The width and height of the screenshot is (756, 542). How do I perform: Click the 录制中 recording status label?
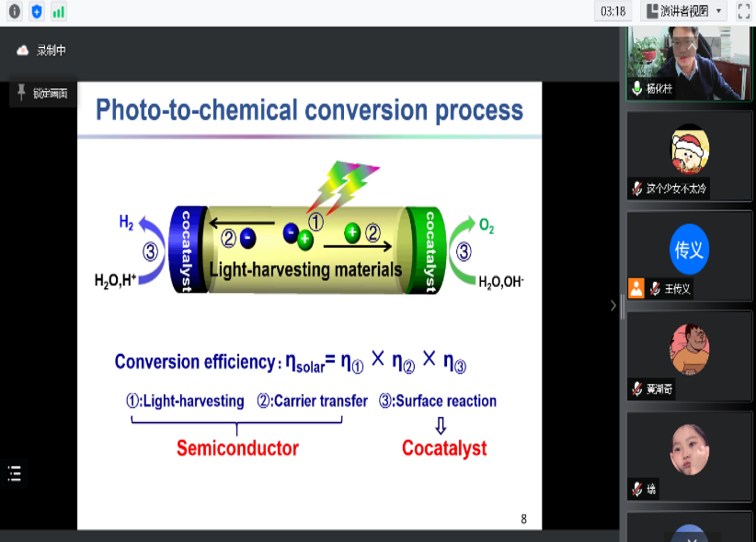pyautogui.click(x=51, y=50)
